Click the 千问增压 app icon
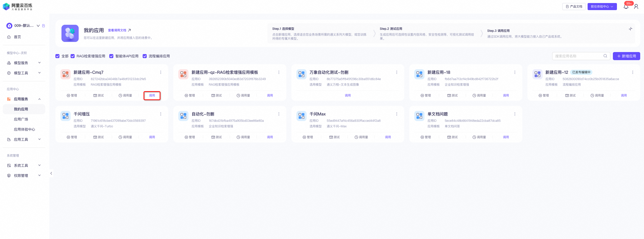Viewport: 644px width, 239px height. (x=66, y=116)
